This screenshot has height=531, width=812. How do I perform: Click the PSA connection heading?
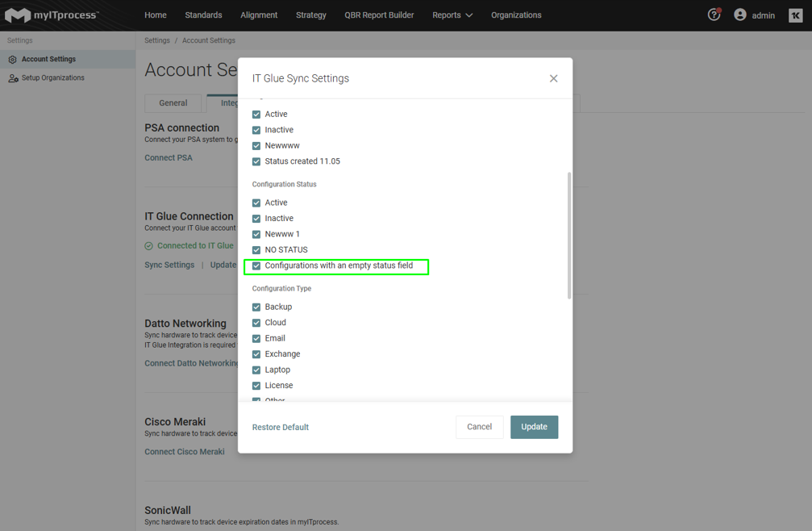coord(181,128)
